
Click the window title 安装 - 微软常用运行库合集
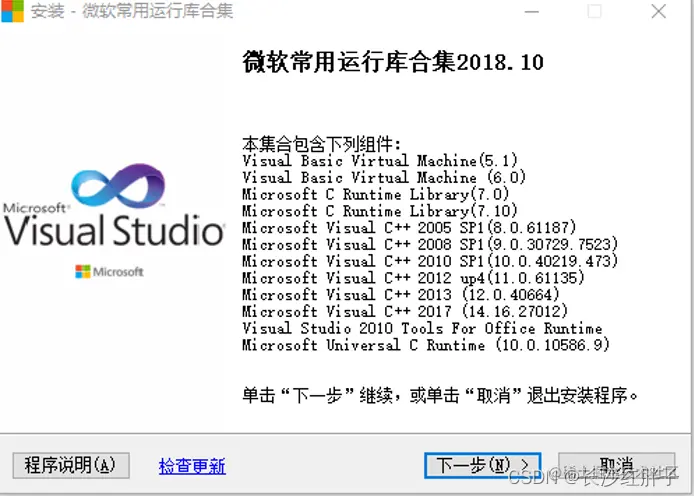pyautogui.click(x=132, y=11)
